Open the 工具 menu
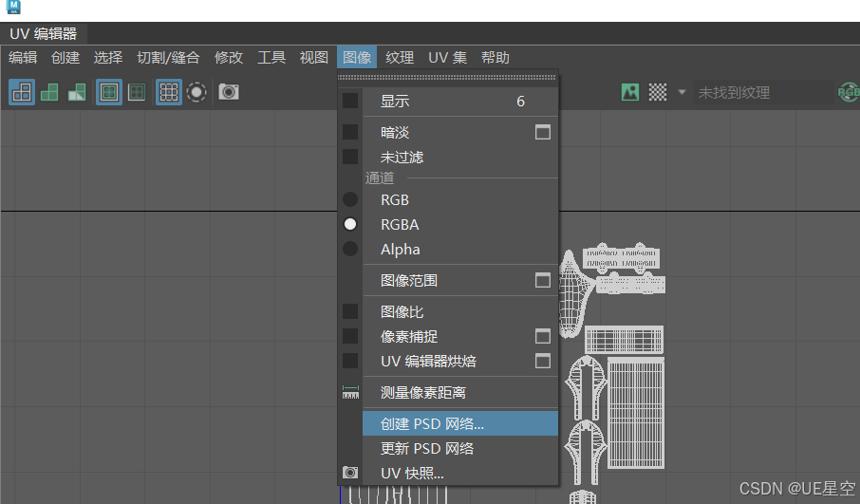860x504 pixels. pos(271,58)
